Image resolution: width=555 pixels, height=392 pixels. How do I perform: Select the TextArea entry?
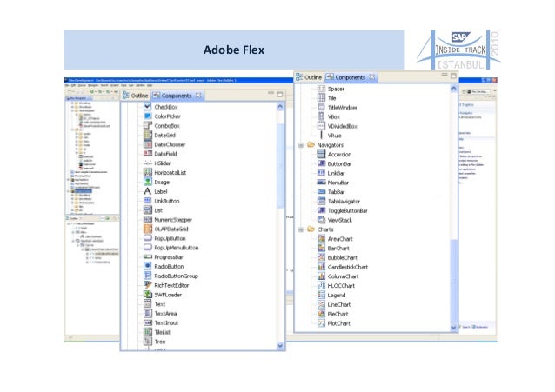[x=165, y=313]
